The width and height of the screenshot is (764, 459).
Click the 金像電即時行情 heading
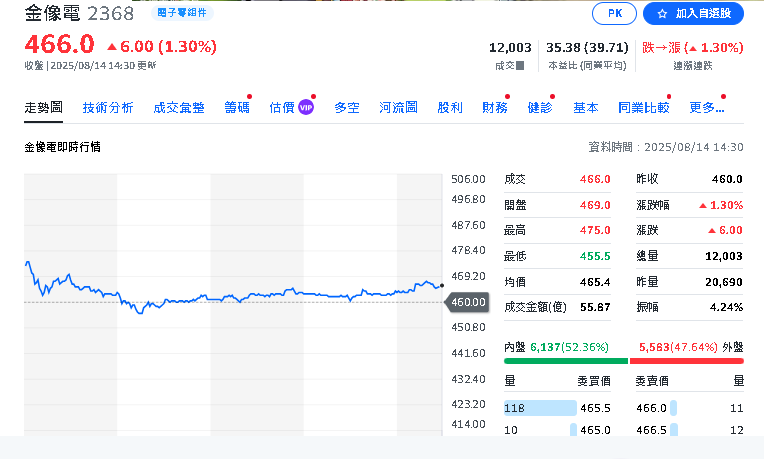click(62, 147)
